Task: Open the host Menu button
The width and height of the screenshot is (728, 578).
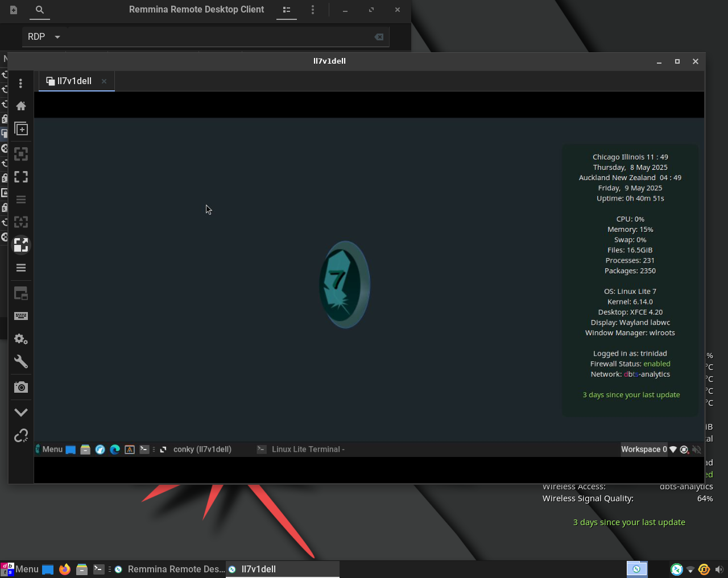Action: (20, 569)
